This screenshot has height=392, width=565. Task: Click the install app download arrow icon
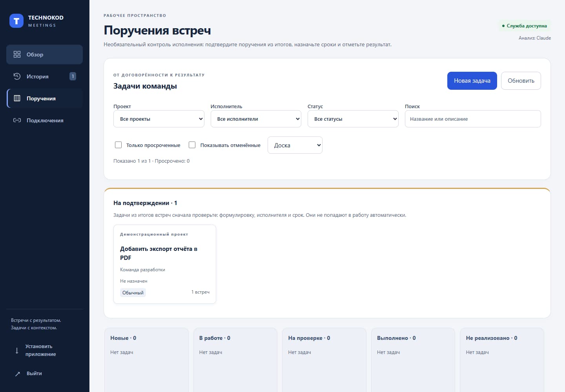point(17,350)
